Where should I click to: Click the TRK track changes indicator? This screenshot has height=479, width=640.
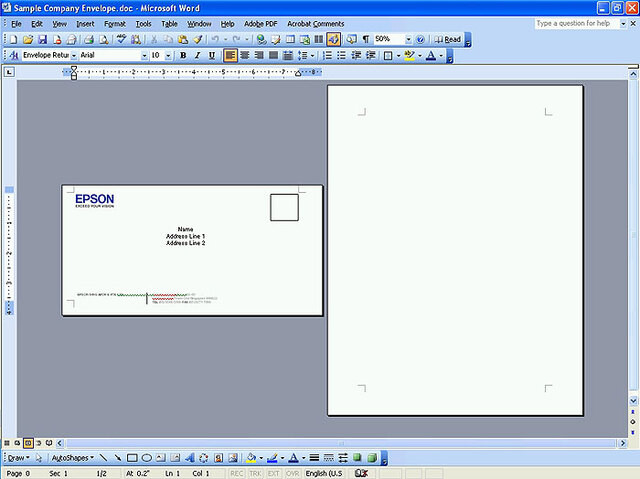pyautogui.click(x=255, y=473)
